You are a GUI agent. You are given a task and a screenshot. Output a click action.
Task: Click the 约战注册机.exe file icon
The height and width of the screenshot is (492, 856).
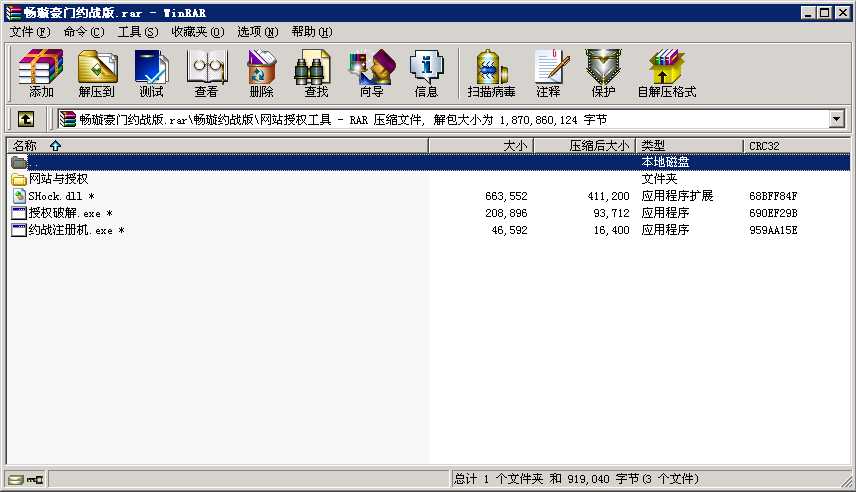(x=19, y=230)
